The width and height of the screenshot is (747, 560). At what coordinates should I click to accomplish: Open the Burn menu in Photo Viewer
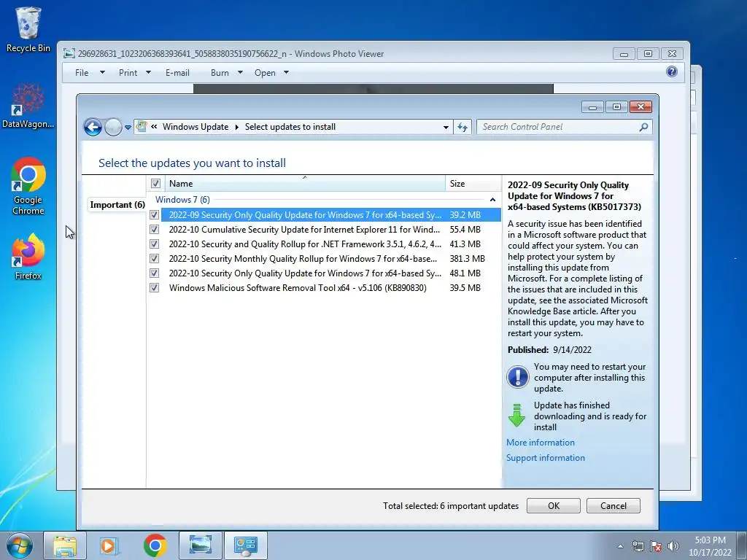220,72
